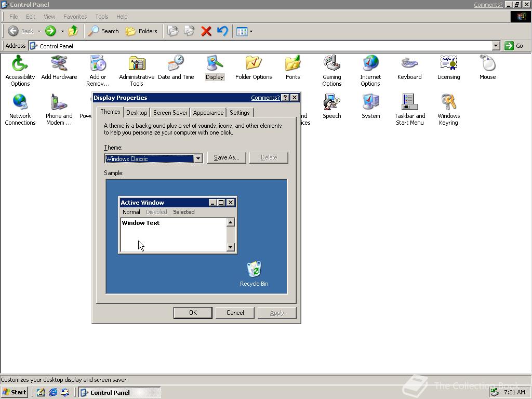The image size is (532, 399).
Task: Launch Internet Explorer from Quick Launch
Action: click(x=53, y=392)
